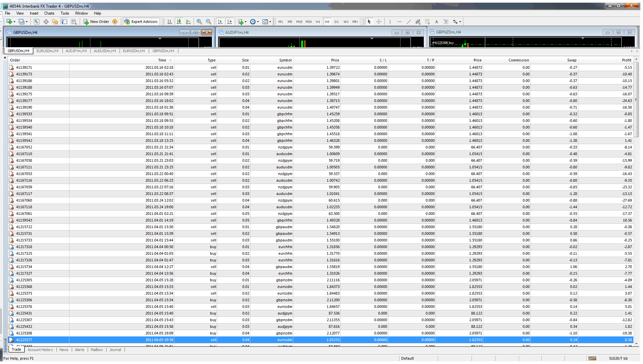Image resolution: width=643 pixels, height=364 pixels.
Task: Switch timeframe to M1
Action: point(281,22)
